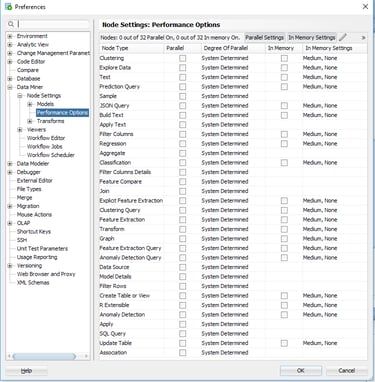Click the toolbar overflow arrow icon

(363, 38)
